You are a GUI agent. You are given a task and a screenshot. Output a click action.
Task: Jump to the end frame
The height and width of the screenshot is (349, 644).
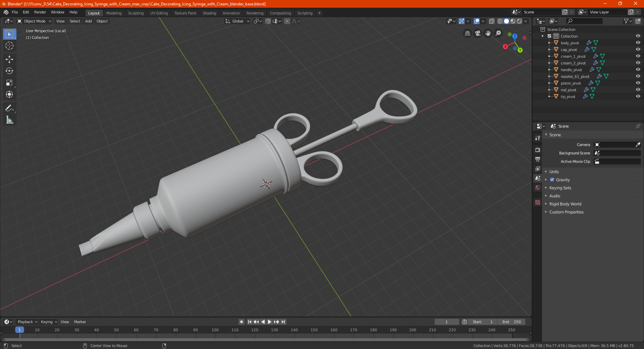click(283, 322)
